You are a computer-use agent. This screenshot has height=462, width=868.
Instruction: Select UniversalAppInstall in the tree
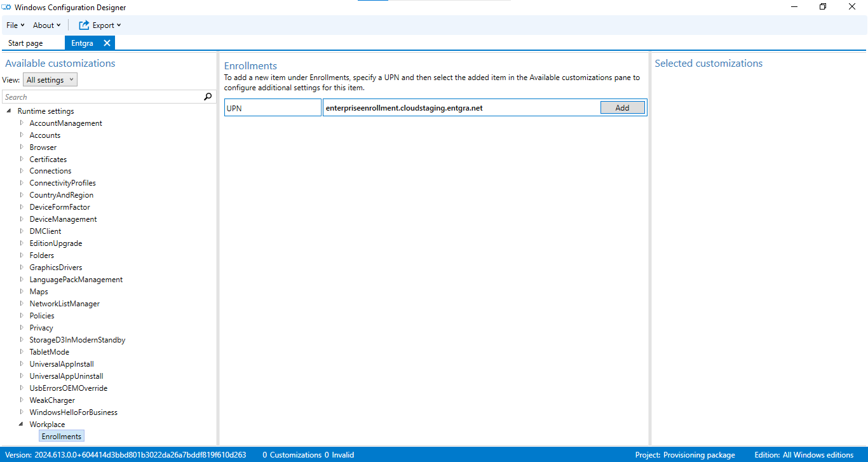[62, 364]
